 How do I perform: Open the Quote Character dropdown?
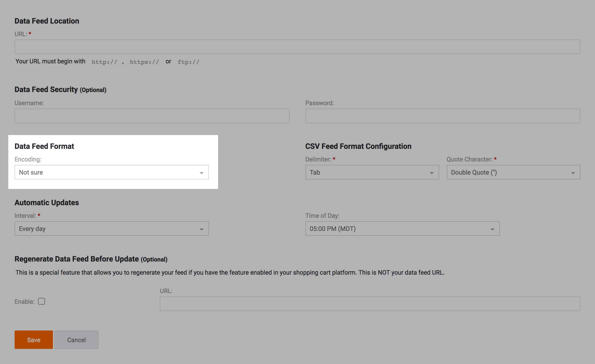[513, 172]
